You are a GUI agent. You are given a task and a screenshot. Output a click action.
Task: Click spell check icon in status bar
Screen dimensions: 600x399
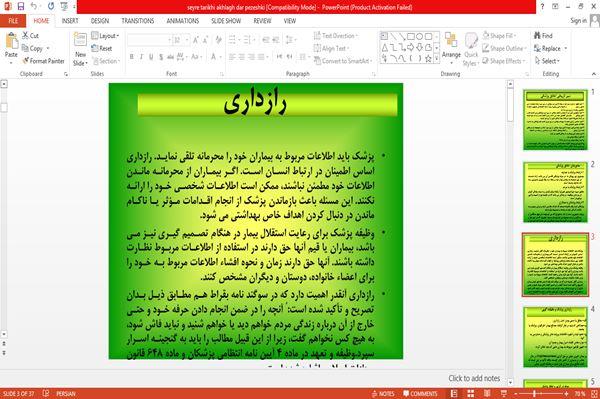pos(46,393)
